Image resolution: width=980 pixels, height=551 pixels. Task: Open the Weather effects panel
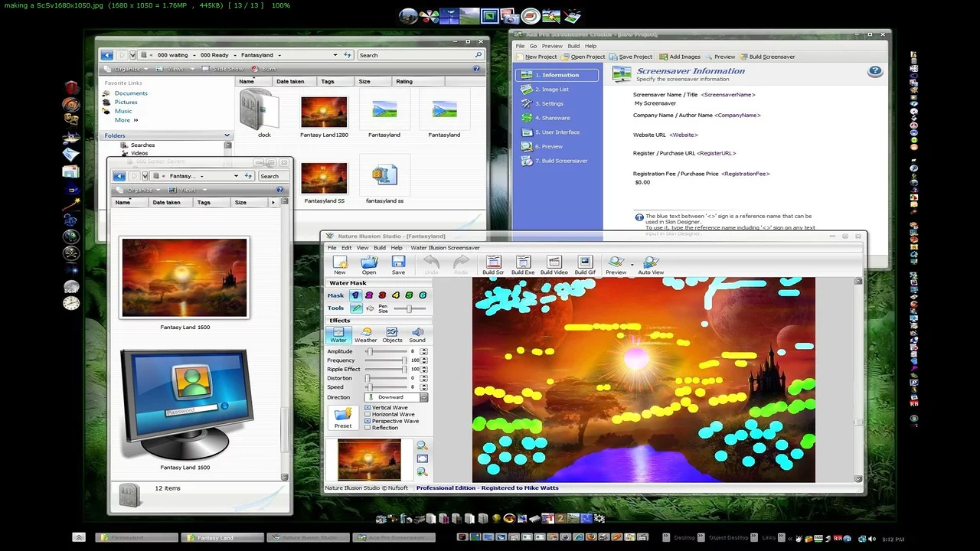(366, 335)
